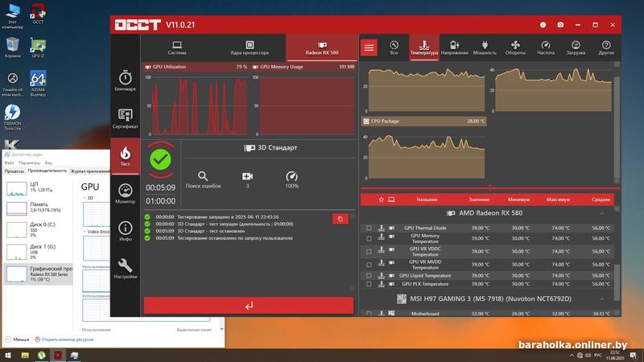Screen dimensions: 644x362
Task: Filter sensors by Frequency (Частота)
Action: (546, 47)
